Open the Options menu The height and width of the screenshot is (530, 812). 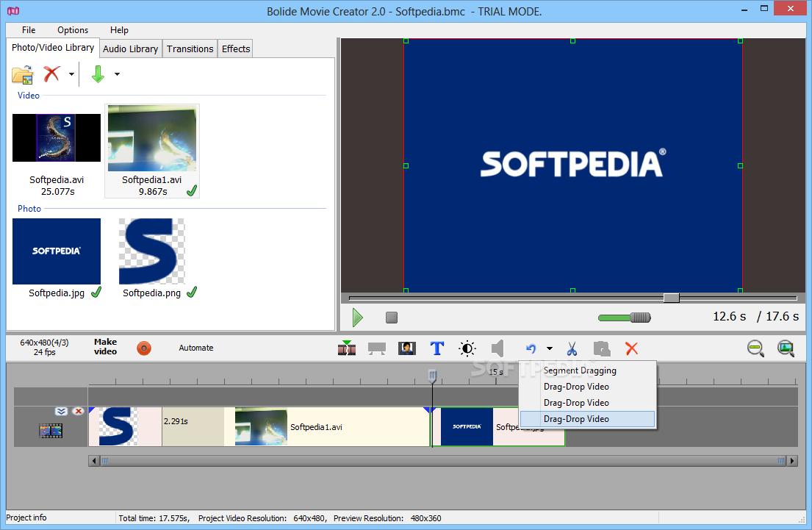pos(73,30)
